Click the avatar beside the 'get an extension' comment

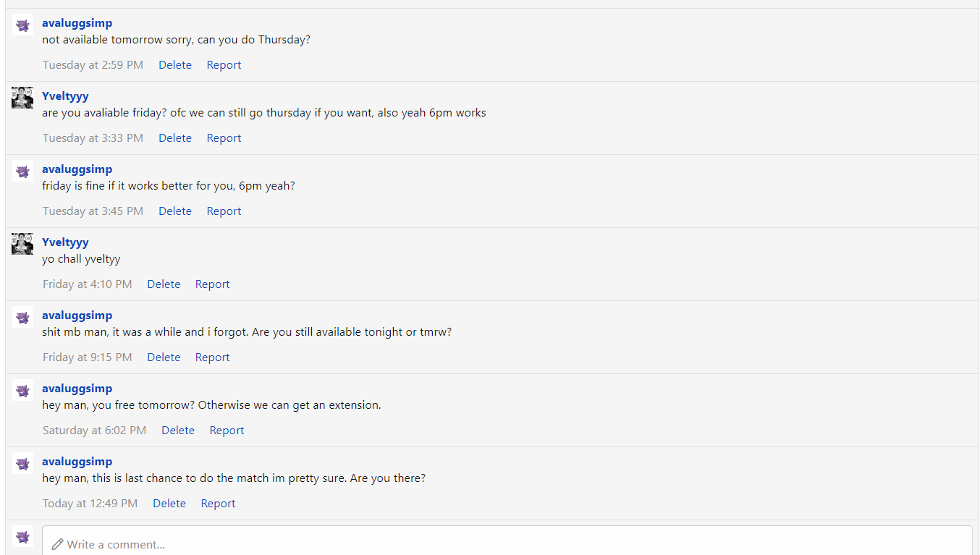click(22, 390)
